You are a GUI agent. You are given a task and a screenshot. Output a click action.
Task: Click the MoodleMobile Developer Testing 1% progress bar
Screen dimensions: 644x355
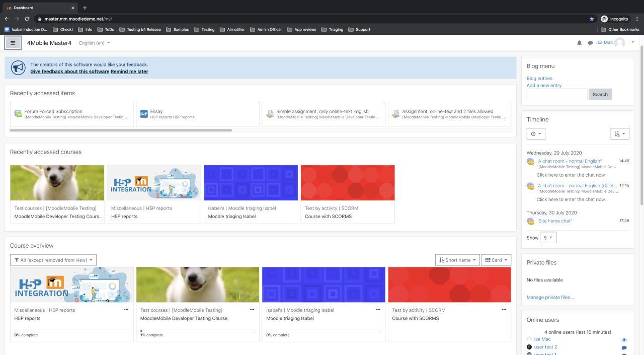(x=198, y=331)
